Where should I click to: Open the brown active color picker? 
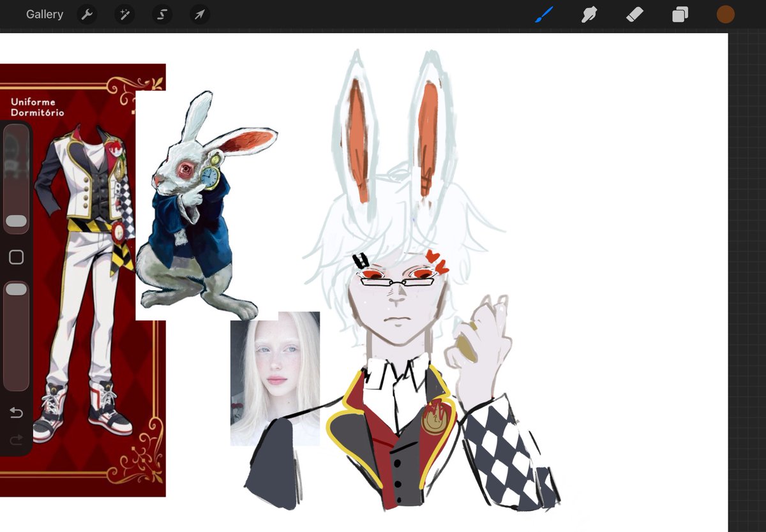(x=726, y=14)
